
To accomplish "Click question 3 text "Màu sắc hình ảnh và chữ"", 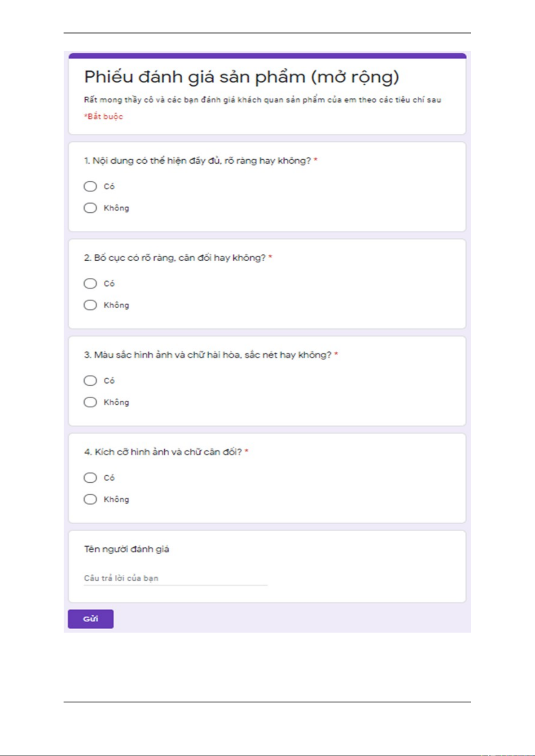I will point(208,355).
